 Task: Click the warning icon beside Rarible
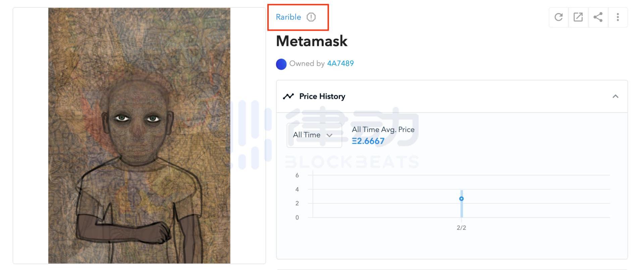311,17
